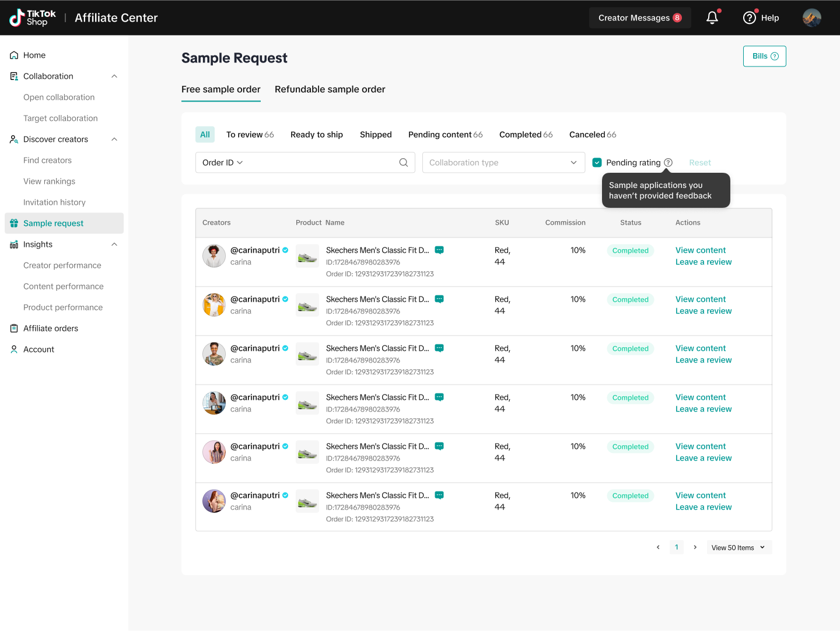Viewport: 840px width, 631px height.
Task: Open chat icon on first Skechers product row
Action: coord(439,250)
